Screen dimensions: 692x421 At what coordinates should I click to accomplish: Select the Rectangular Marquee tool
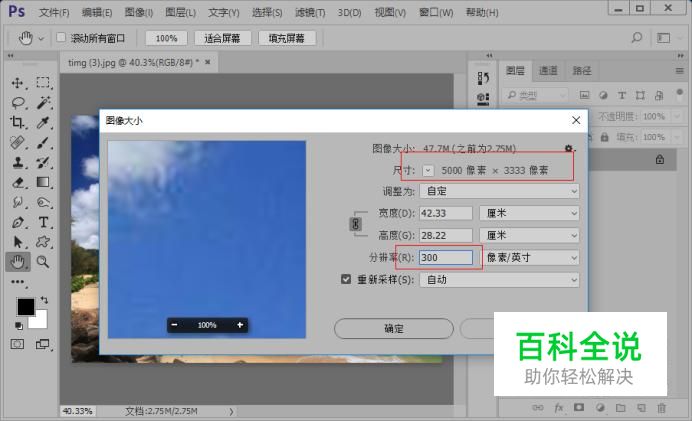pos(43,83)
